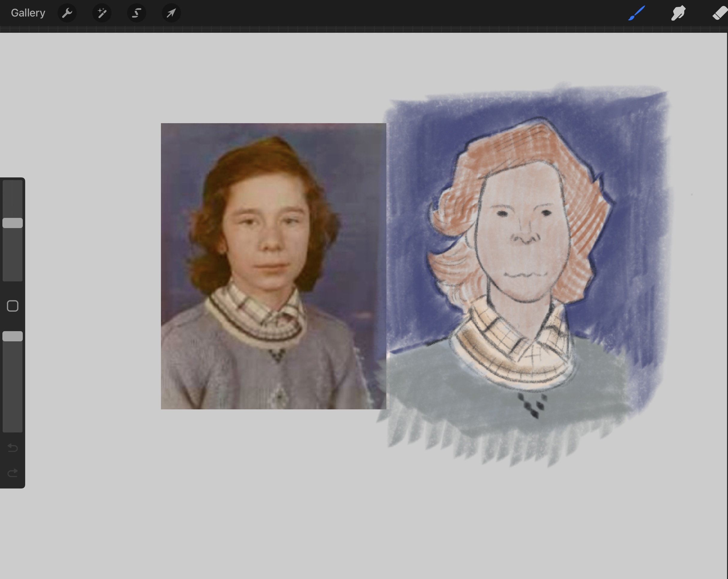Tap the square Modify button in sidebar
This screenshot has height=579, width=728.
[x=13, y=306]
